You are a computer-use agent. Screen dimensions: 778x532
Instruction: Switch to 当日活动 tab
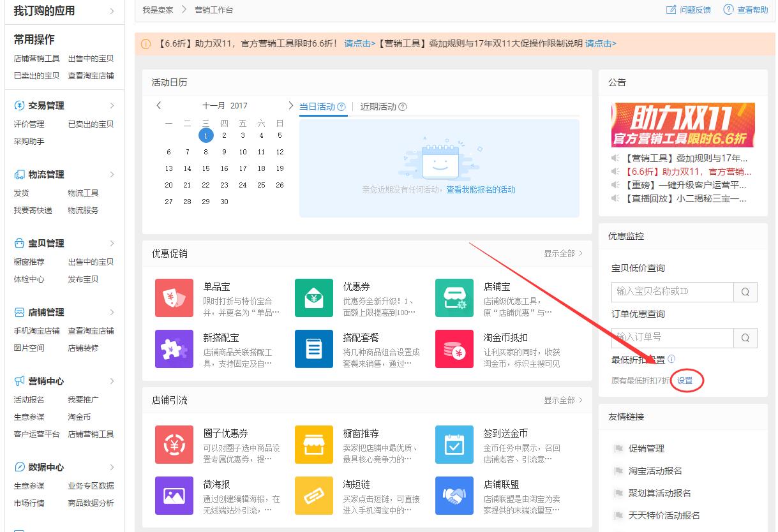coord(317,107)
